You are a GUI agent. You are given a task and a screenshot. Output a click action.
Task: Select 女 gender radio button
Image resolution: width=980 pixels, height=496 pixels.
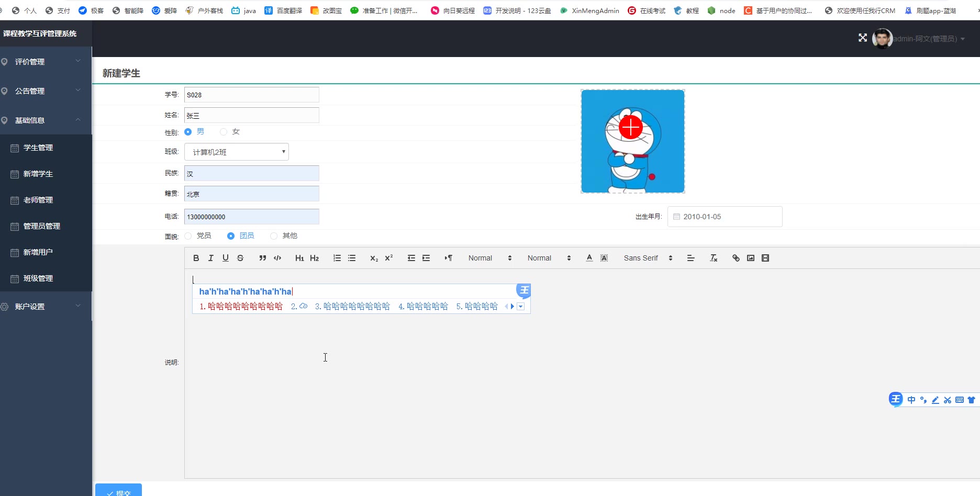(224, 132)
